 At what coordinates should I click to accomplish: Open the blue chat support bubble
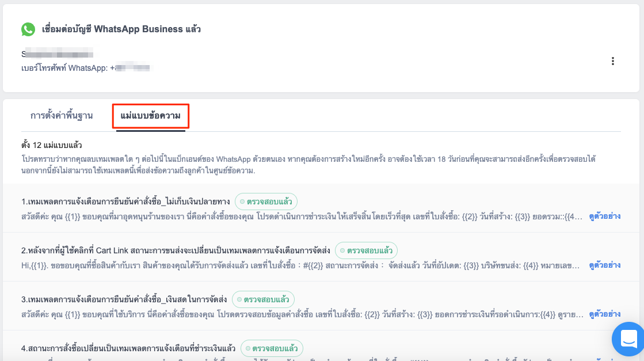coord(628,339)
